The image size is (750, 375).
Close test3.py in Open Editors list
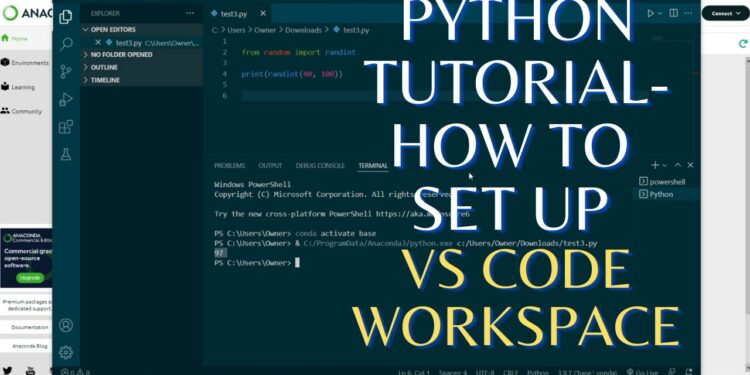tap(98, 43)
